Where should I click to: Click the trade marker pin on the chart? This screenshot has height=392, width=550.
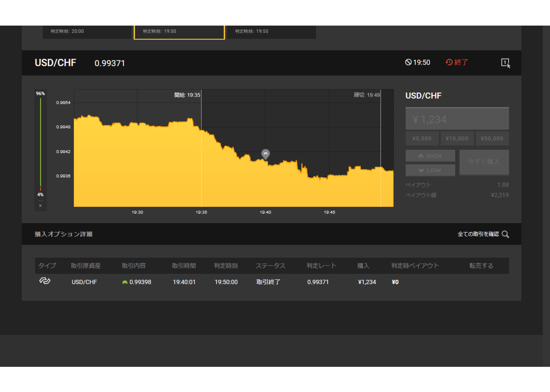(265, 154)
